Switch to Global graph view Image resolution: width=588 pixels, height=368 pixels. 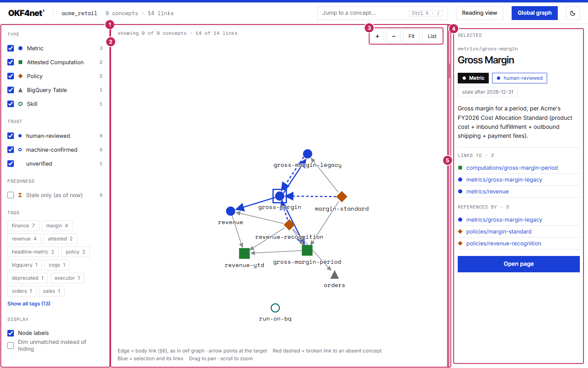(535, 13)
